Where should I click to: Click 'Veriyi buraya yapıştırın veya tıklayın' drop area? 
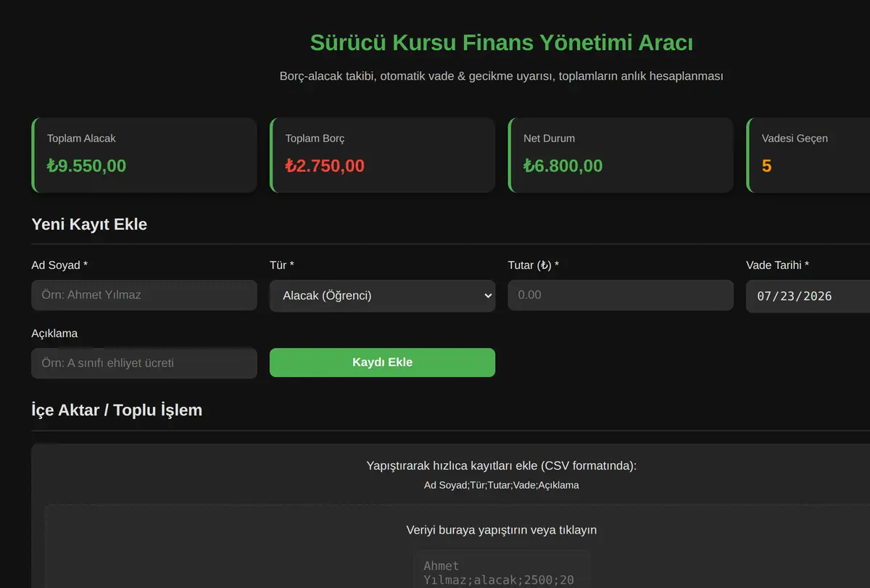tap(502, 530)
